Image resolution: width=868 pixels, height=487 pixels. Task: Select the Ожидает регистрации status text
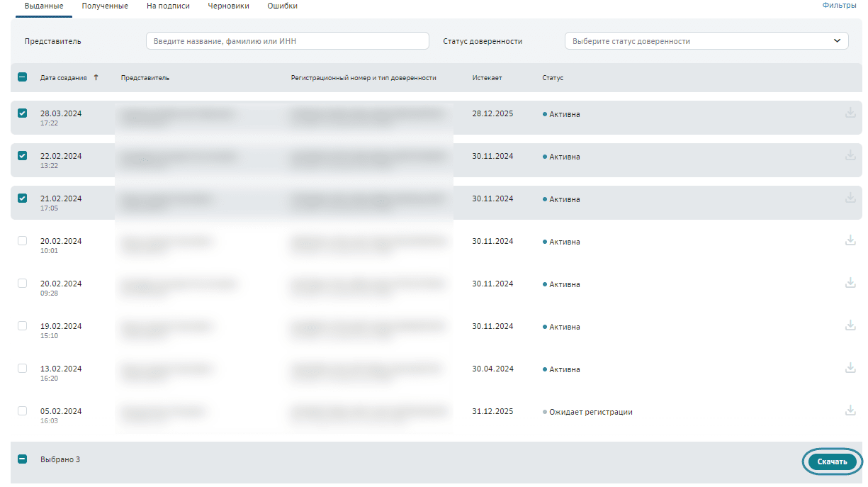(591, 412)
